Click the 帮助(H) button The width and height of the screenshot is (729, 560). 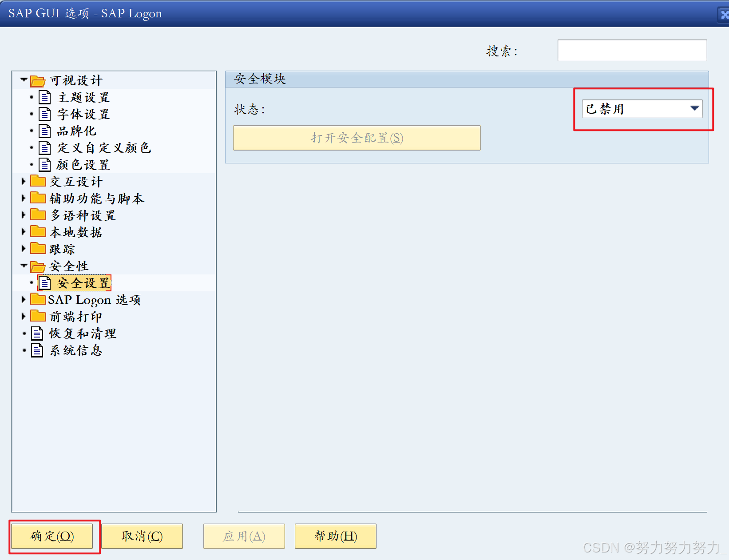[336, 536]
